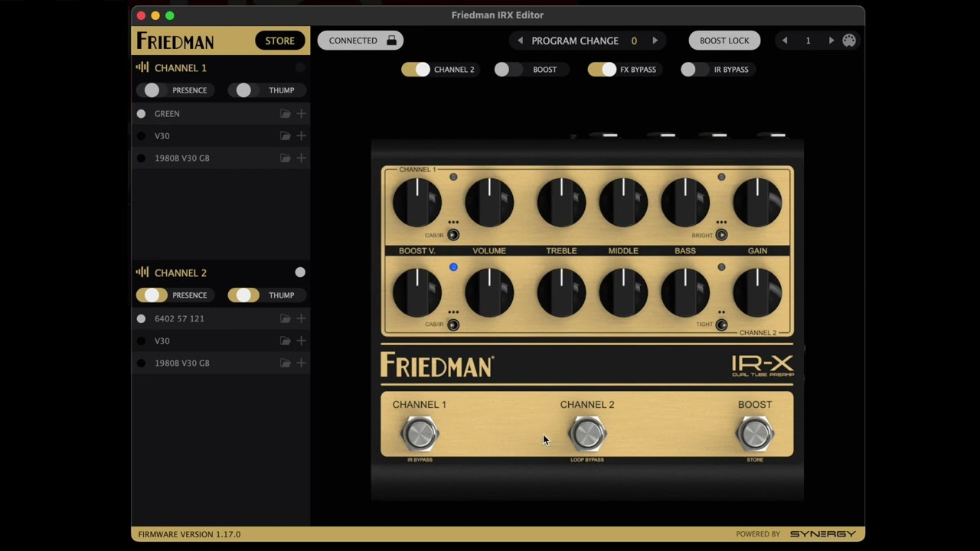Image resolution: width=980 pixels, height=551 pixels.
Task: Select 6402 57 121 radio dot
Action: [141, 318]
